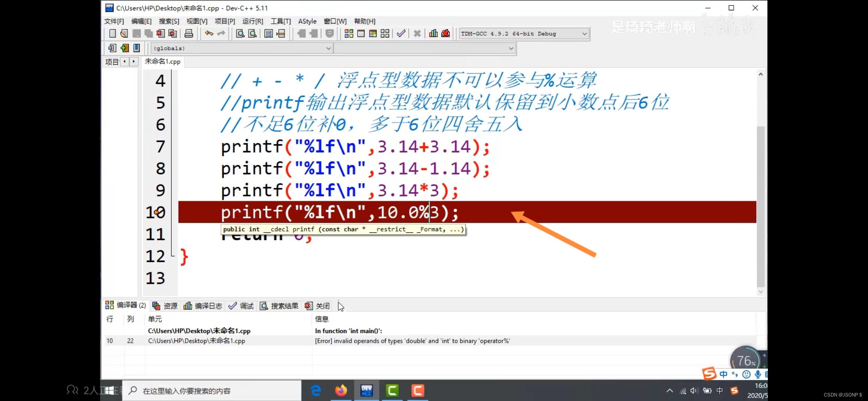Expand the (globals) class dropdown
This screenshot has width=868, height=401.
[328, 48]
